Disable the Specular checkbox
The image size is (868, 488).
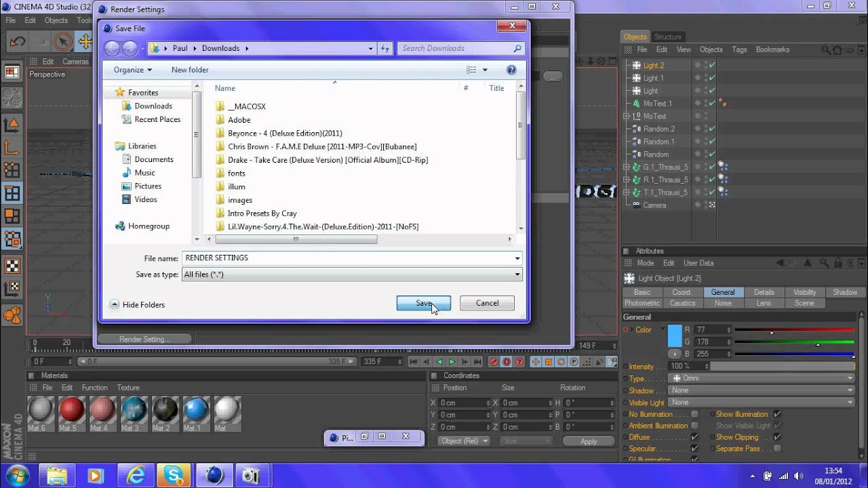tap(694, 449)
